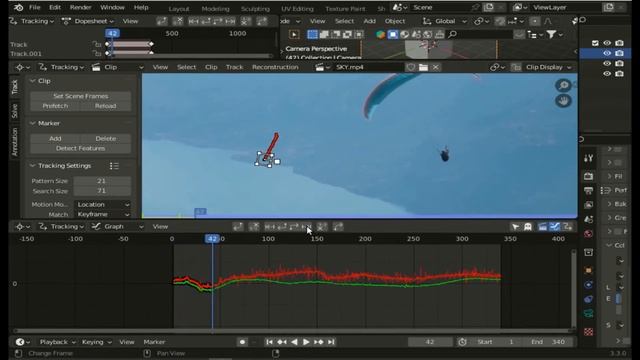Click the Search Size value field

[x=102, y=191]
